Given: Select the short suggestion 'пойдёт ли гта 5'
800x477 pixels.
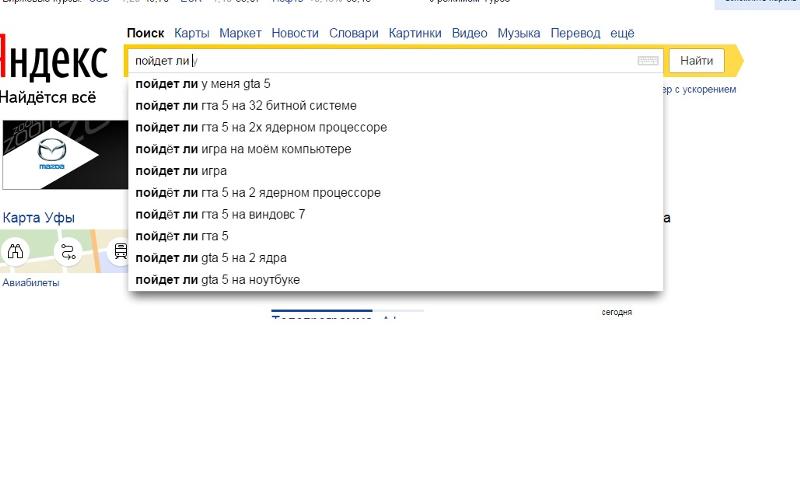Looking at the screenshot, I should (x=395, y=236).
